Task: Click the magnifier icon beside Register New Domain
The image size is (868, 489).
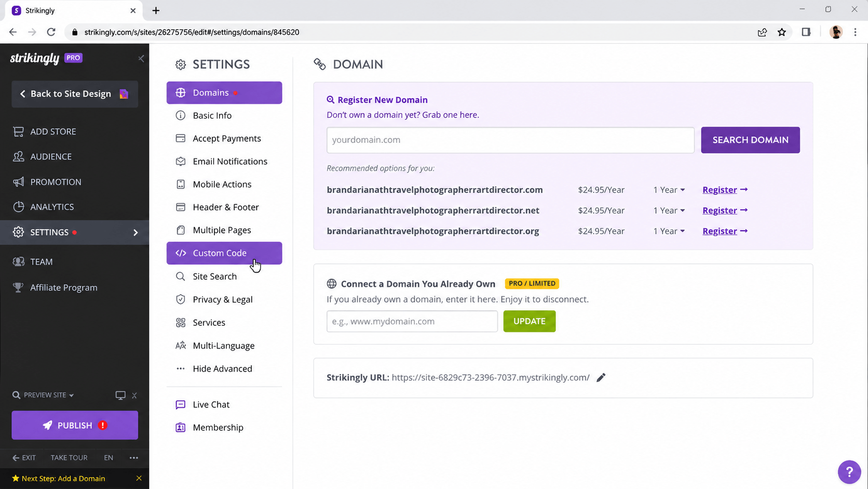Action: click(x=330, y=100)
